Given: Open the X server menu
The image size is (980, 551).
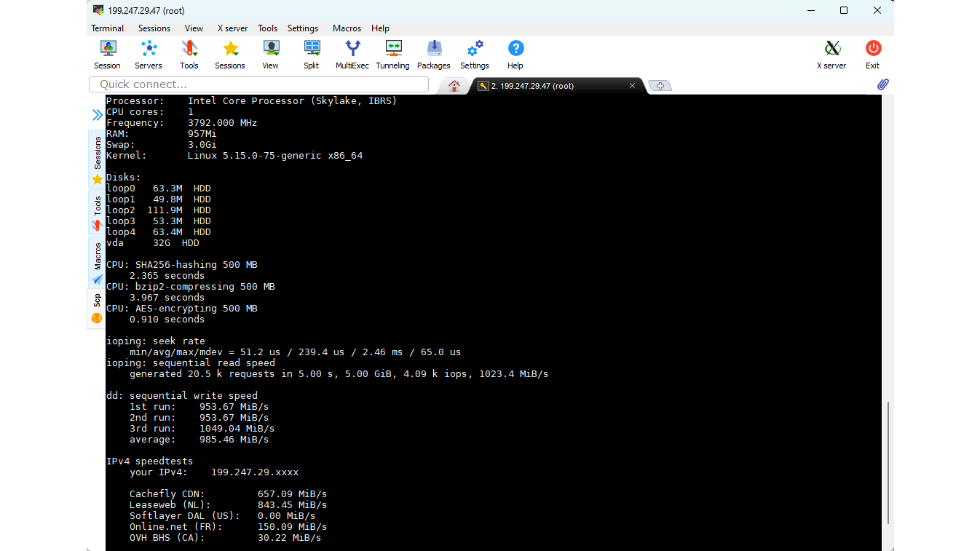Looking at the screenshot, I should 233,28.
